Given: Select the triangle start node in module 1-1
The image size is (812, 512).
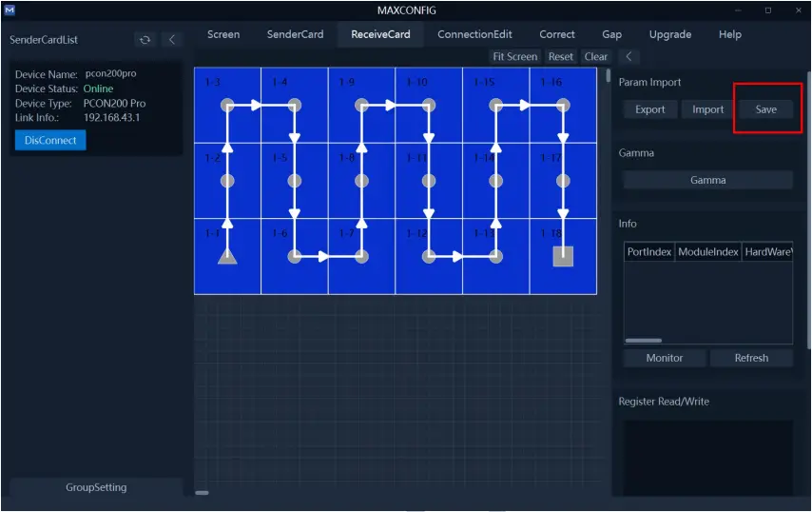Looking at the screenshot, I should point(227,256).
